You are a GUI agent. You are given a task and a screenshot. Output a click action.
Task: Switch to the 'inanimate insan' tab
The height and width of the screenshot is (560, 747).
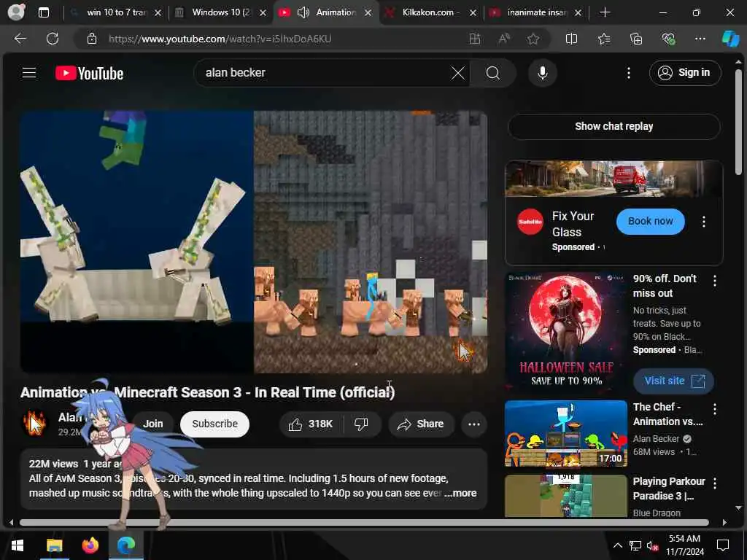coord(537,12)
